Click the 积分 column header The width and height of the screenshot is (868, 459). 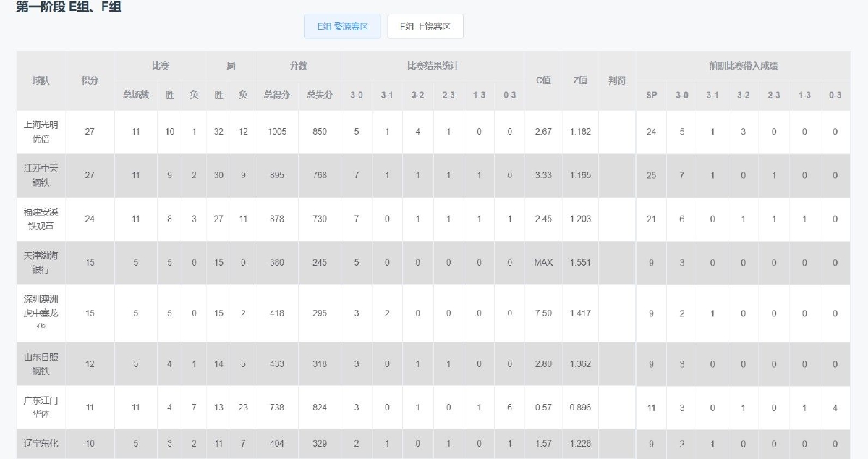click(90, 80)
